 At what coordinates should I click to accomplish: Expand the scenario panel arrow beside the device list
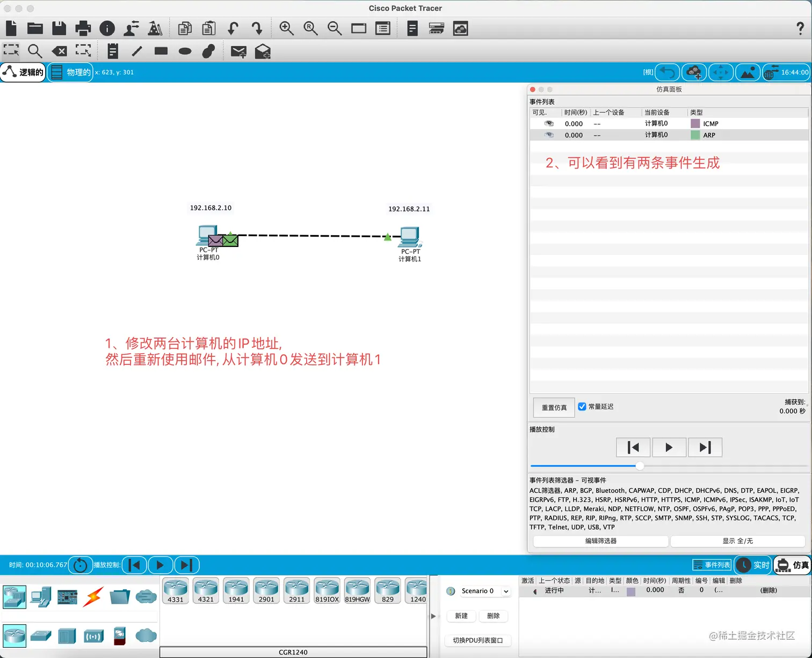click(x=433, y=616)
